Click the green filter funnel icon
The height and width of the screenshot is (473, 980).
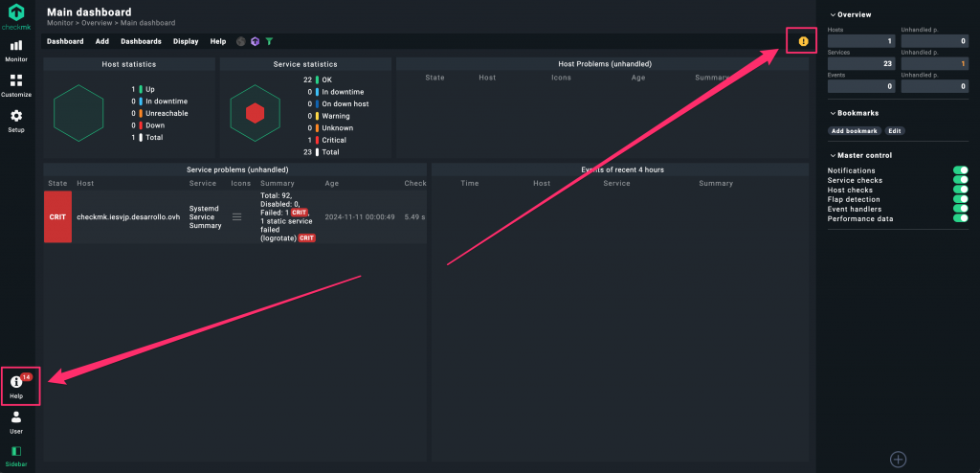(269, 41)
